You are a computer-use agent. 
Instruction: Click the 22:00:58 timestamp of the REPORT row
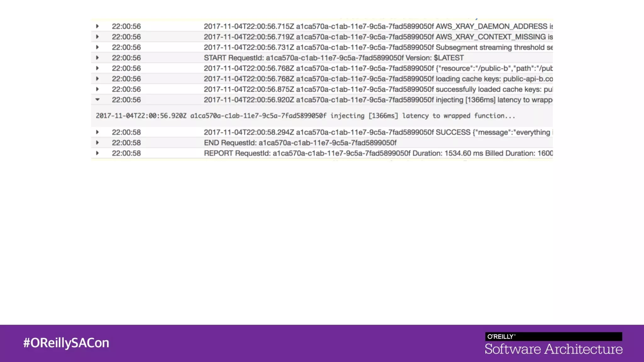point(126,153)
